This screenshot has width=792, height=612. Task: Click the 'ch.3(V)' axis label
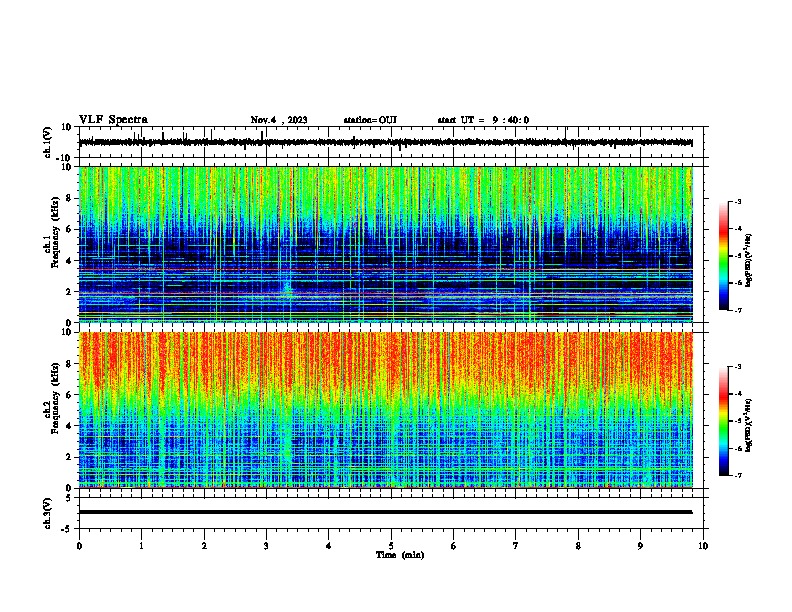point(48,514)
